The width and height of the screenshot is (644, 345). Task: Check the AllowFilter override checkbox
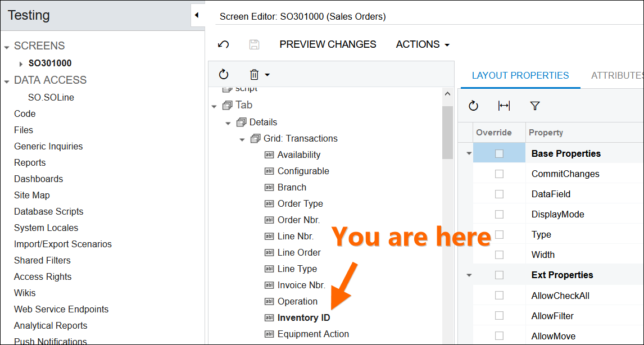pos(499,316)
